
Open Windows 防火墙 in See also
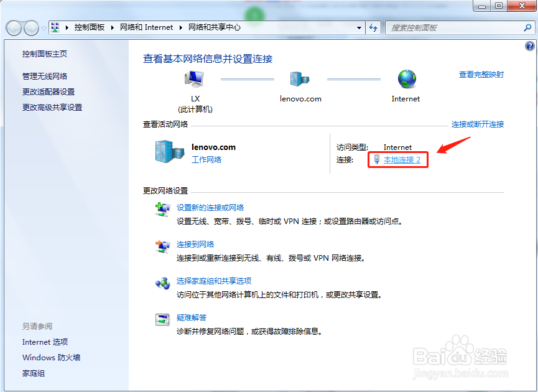[x=51, y=358]
